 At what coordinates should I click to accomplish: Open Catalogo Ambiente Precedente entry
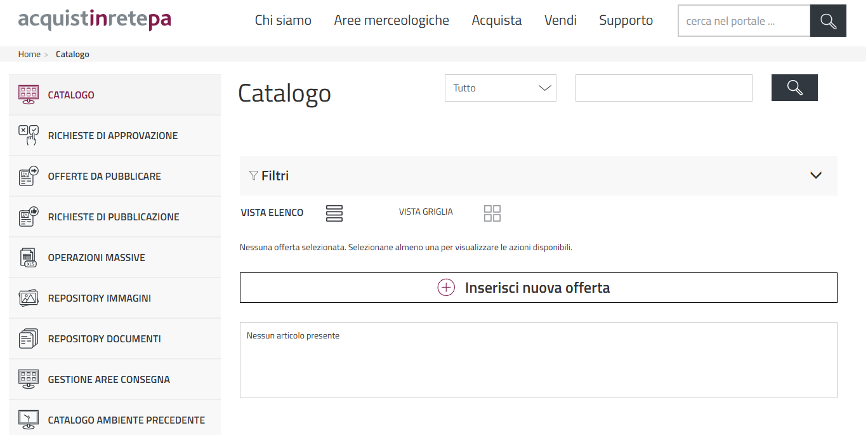pyautogui.click(x=126, y=420)
